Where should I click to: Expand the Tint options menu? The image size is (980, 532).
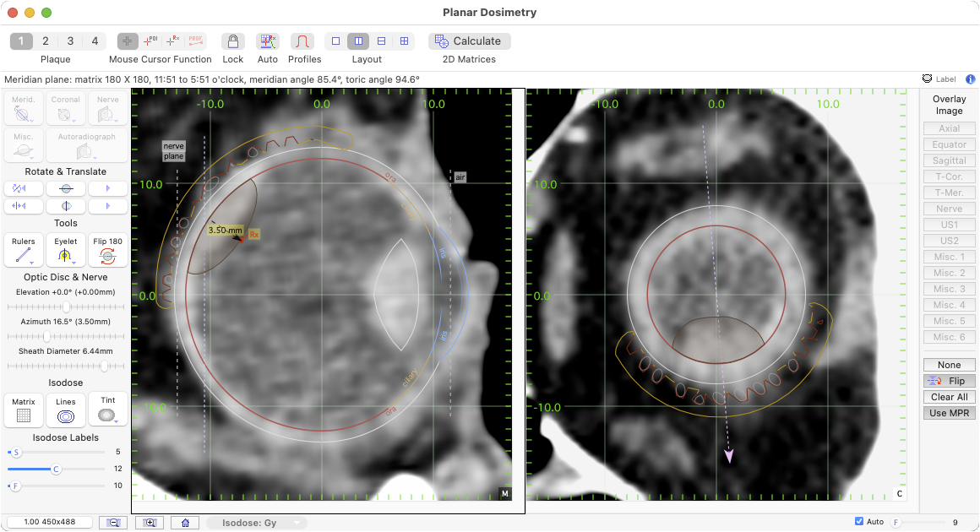(116, 421)
